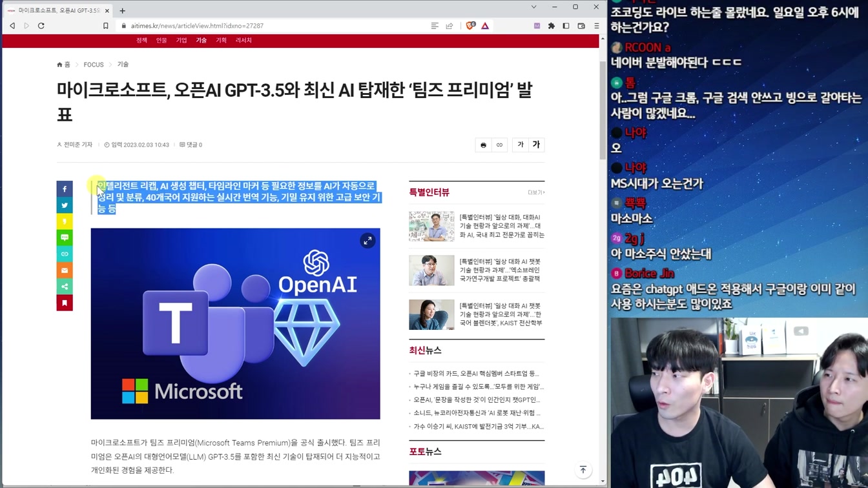
Task: Share article on Twitter icon
Action: click(65, 205)
